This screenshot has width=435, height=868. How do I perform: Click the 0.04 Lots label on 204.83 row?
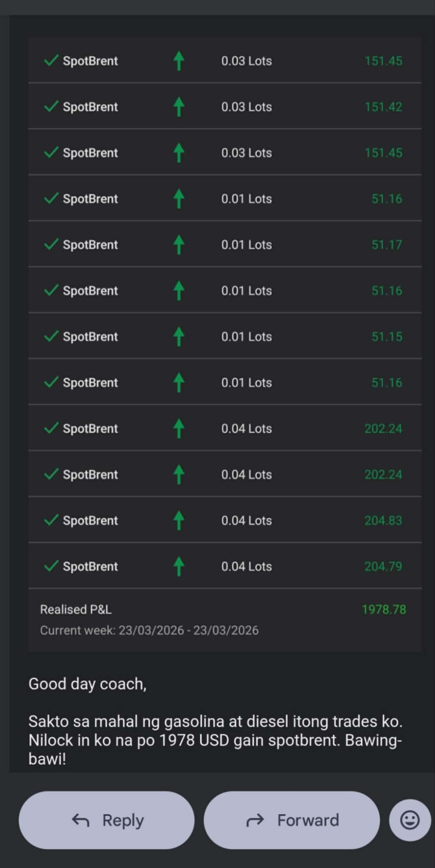pyautogui.click(x=246, y=520)
